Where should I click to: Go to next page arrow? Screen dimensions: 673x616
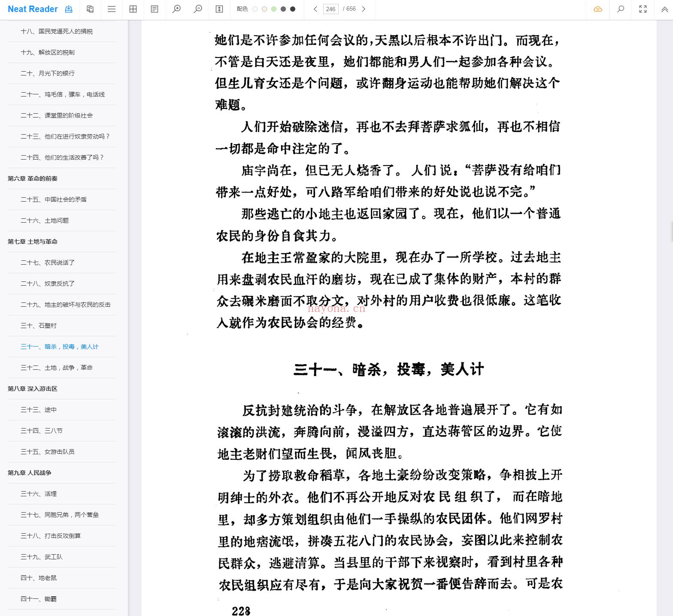(x=364, y=9)
